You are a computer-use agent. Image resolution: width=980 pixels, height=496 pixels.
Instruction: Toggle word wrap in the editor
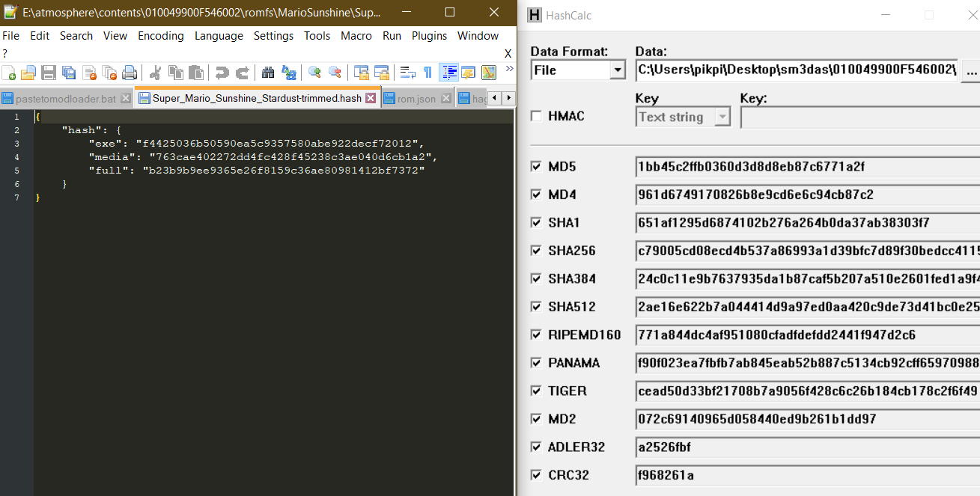[x=407, y=73]
